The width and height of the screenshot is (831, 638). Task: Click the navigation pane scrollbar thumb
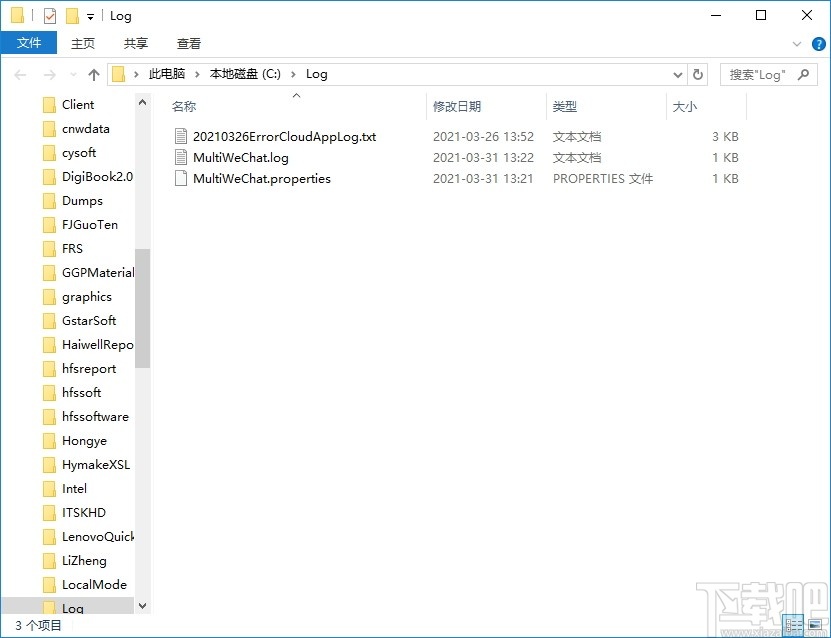click(143, 308)
